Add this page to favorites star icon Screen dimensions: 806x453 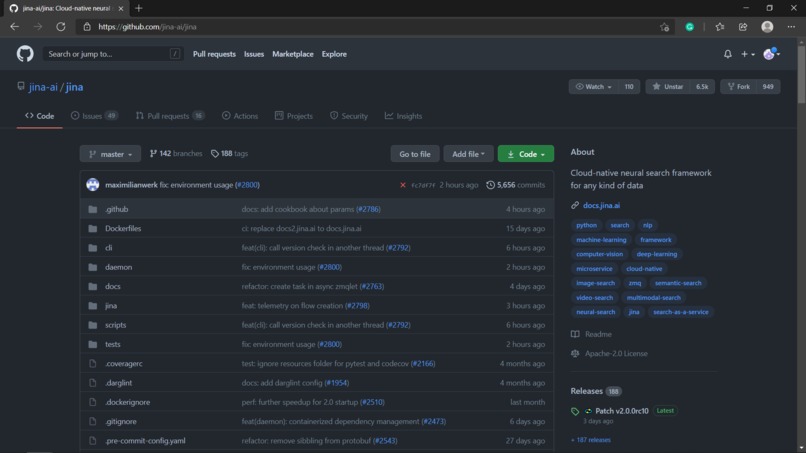pos(664,27)
